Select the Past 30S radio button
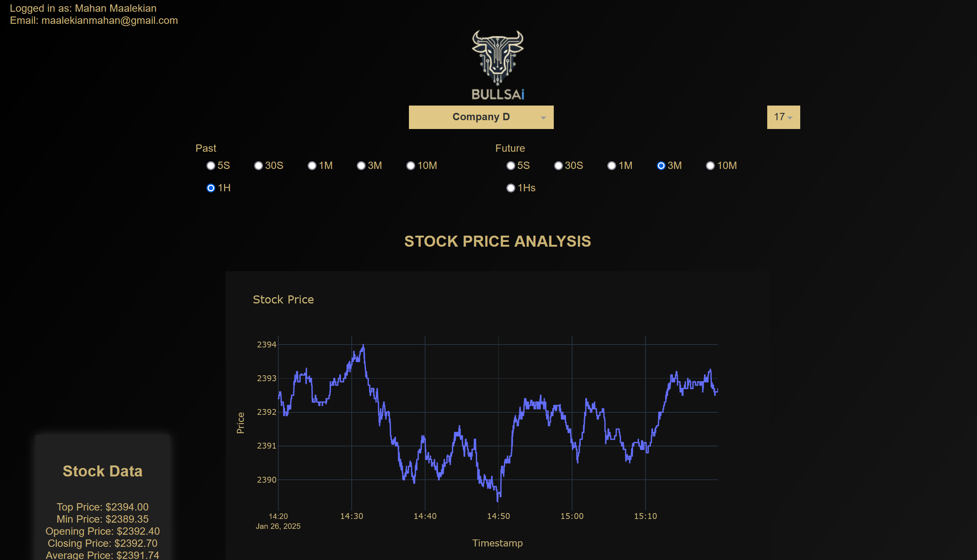 click(x=258, y=165)
